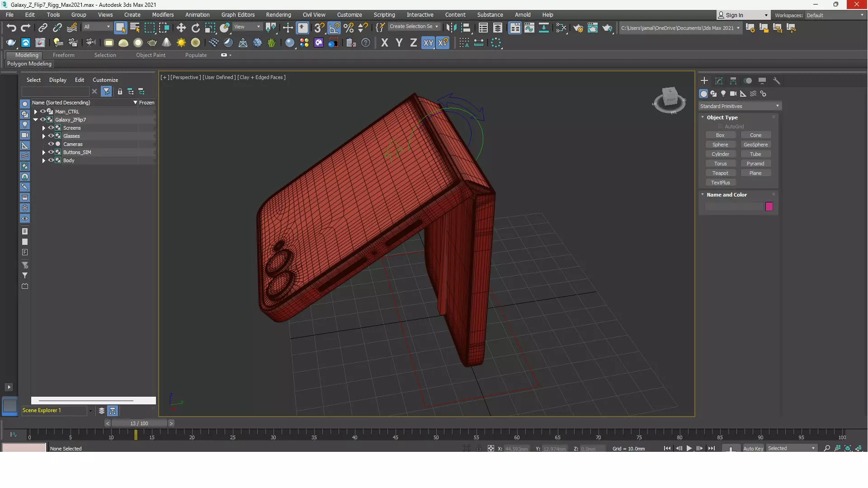Screen dimensions: 868x488
Task: Collapse the Galaxy_ZFlip7 tree node
Action: point(36,120)
